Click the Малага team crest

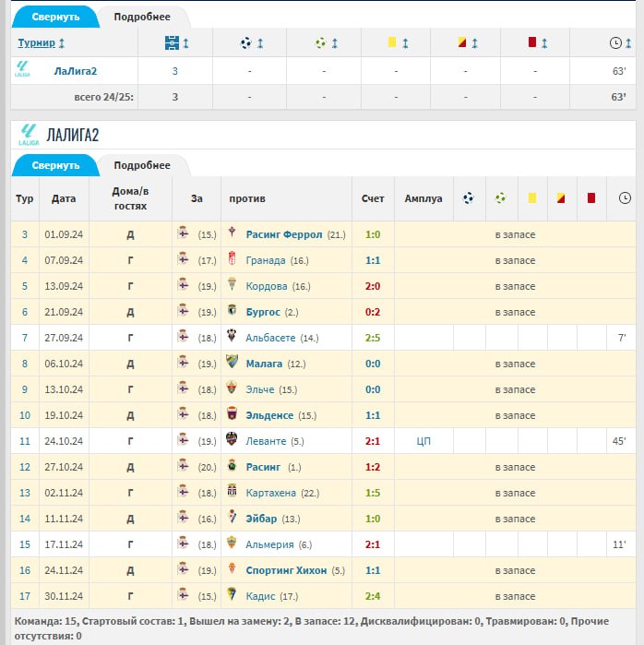pos(233,364)
